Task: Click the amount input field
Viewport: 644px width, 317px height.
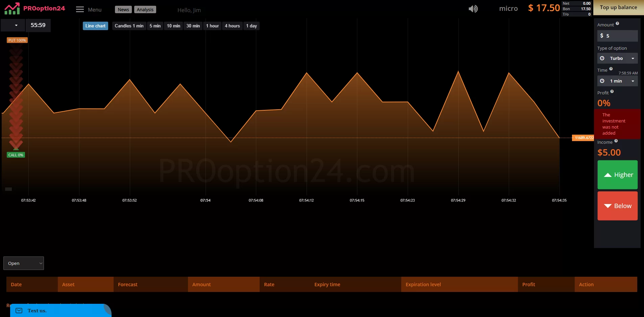Action: [617, 36]
